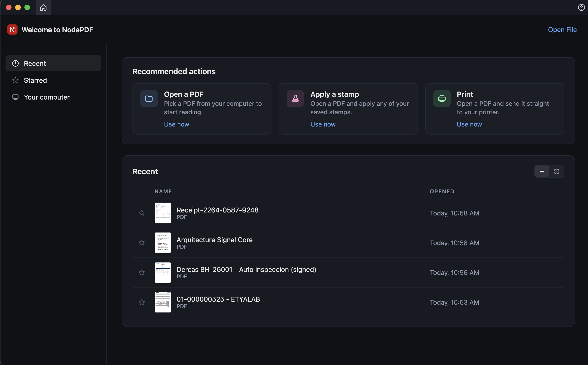588x365 pixels.
Task: Click Use now under Open a PDF
Action: (x=176, y=124)
